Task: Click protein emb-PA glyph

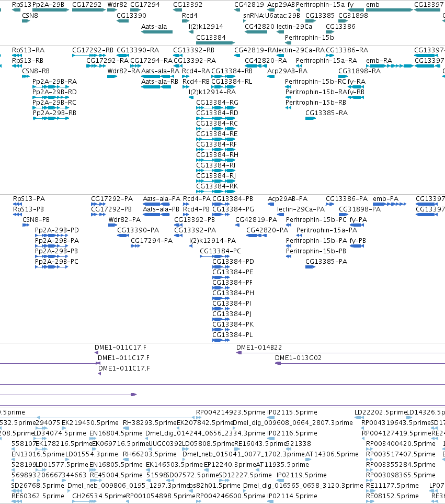Action: coord(390,204)
